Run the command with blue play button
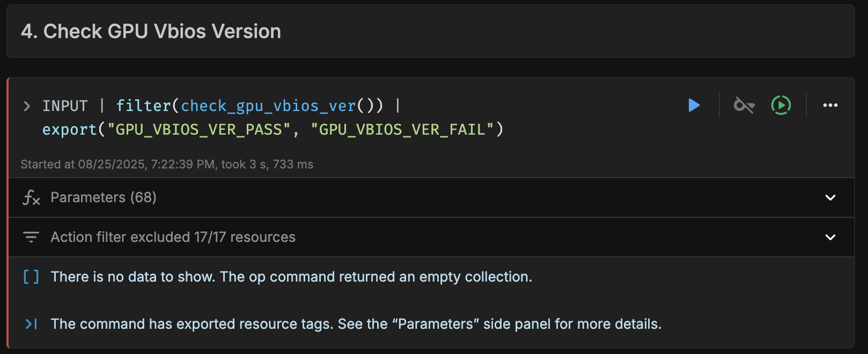868x354 pixels. [x=694, y=105]
